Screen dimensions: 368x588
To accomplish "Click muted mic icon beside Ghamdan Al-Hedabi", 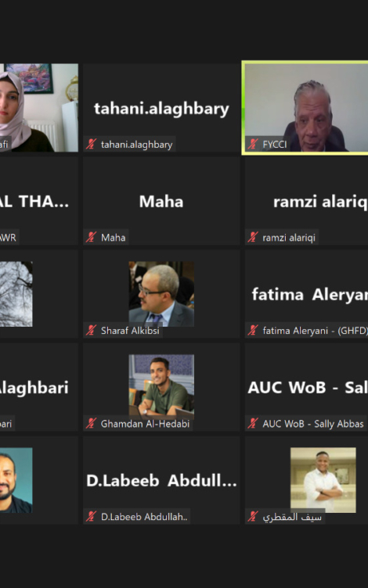I will tap(91, 423).
